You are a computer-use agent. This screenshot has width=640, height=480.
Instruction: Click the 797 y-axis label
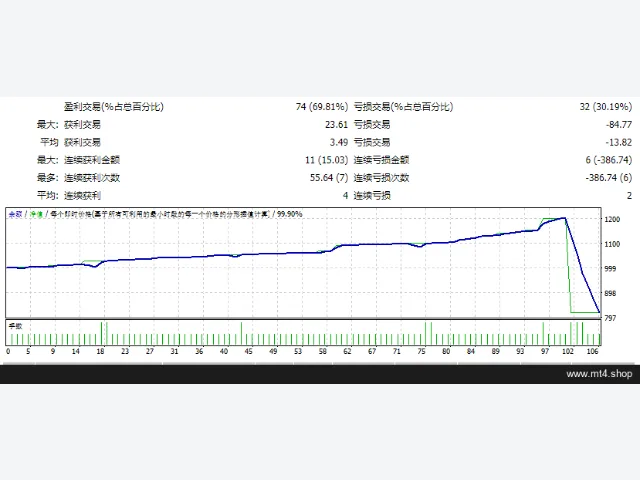pos(610,318)
